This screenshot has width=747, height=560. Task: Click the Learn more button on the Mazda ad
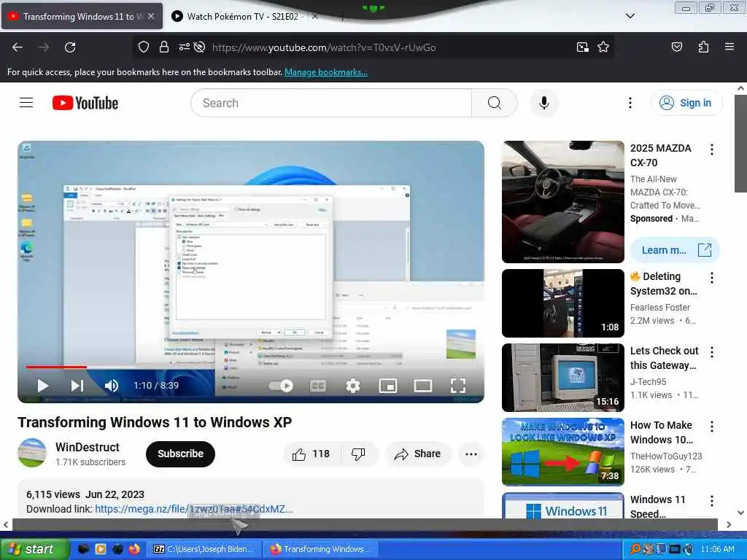point(675,250)
